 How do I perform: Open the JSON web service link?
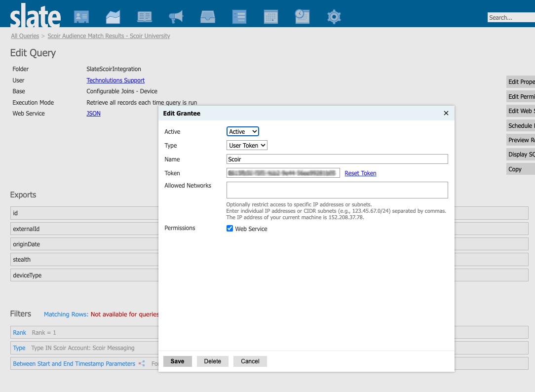click(x=93, y=113)
